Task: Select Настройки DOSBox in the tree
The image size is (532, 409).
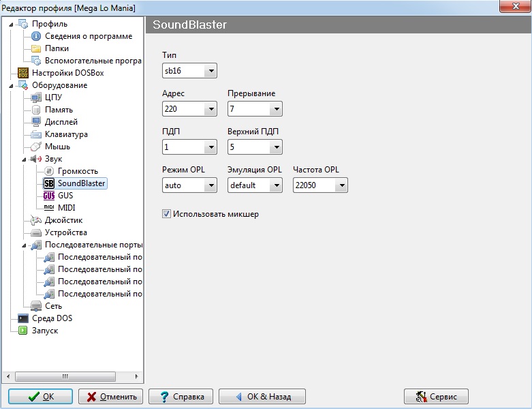Action: 68,73
